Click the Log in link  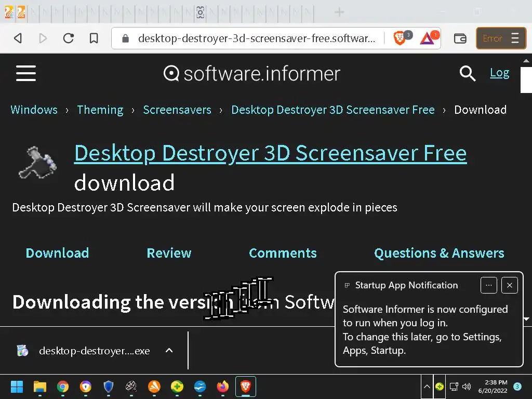click(499, 73)
